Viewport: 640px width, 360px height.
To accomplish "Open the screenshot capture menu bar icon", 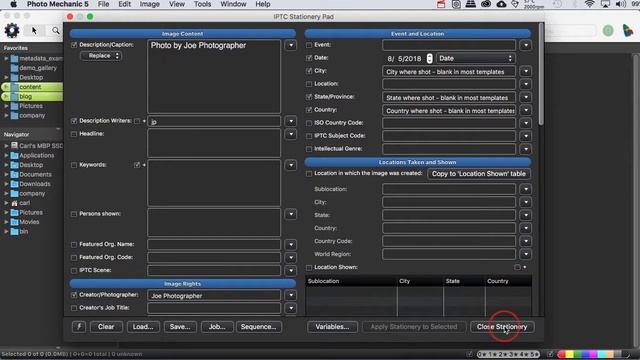I will pyautogui.click(x=456, y=4).
